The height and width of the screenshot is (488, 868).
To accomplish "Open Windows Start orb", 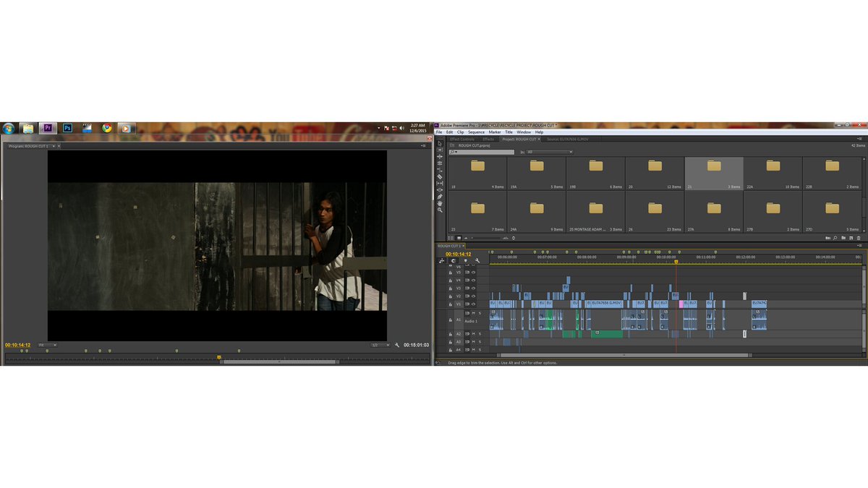I will click(x=9, y=128).
